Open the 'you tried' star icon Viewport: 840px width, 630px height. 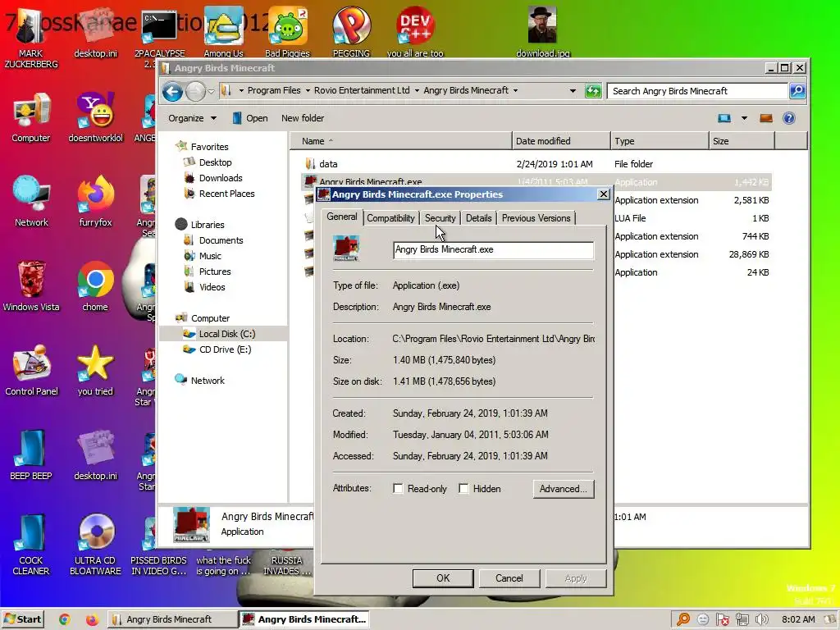click(95, 370)
